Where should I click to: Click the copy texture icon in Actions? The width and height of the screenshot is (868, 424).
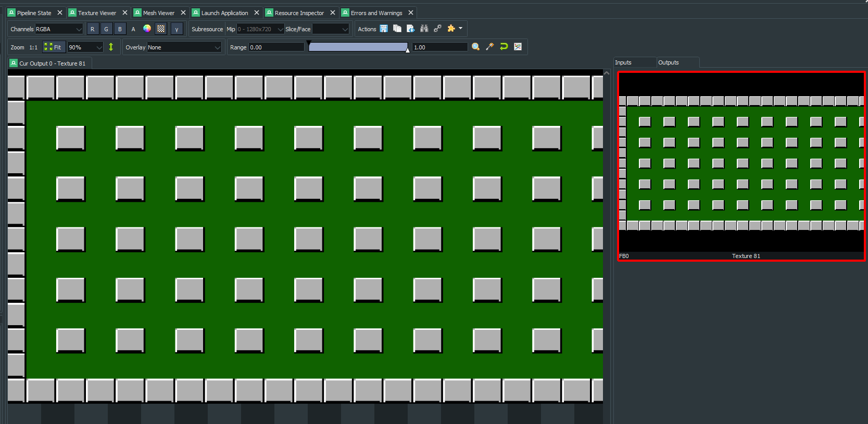click(397, 29)
